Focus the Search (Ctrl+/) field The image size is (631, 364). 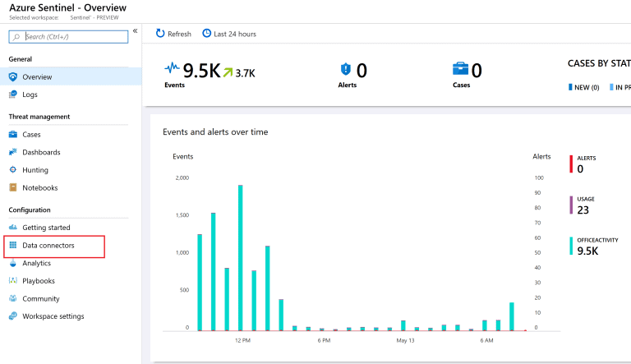(74, 36)
